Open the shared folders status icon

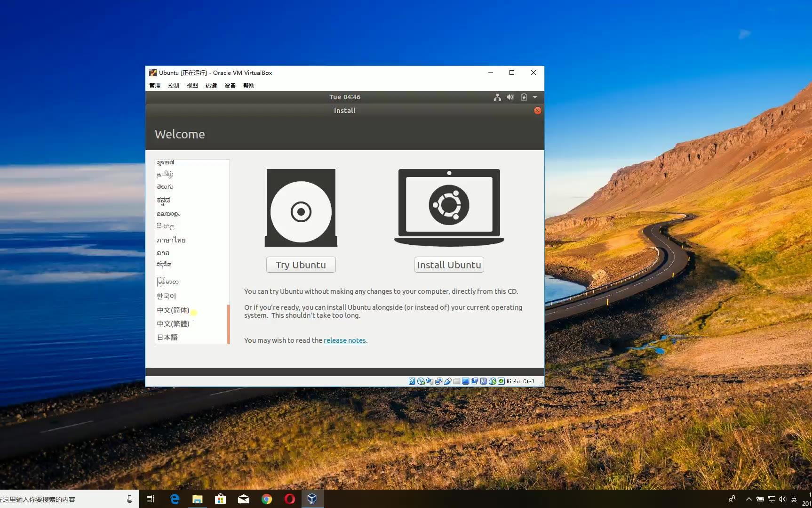click(457, 381)
